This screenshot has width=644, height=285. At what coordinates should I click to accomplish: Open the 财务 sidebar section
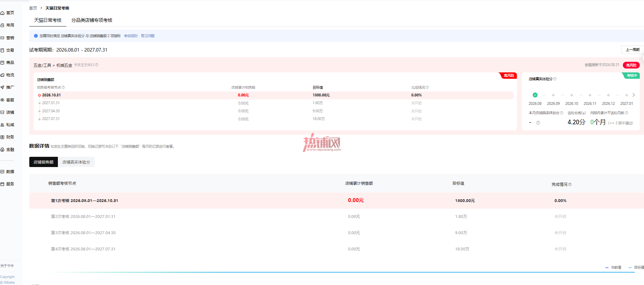click(x=7, y=137)
